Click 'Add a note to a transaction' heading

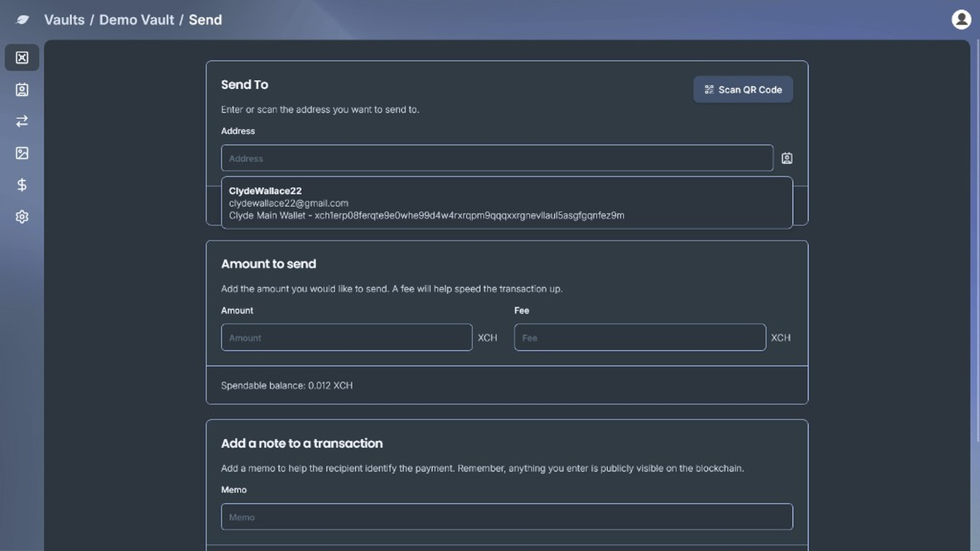click(302, 443)
